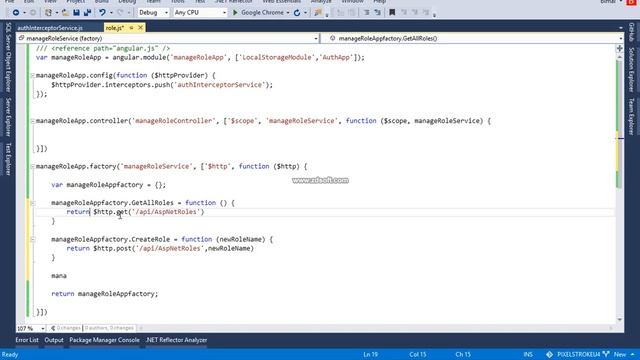Open the .NET Reflector Analyzer tab

click(x=176, y=340)
